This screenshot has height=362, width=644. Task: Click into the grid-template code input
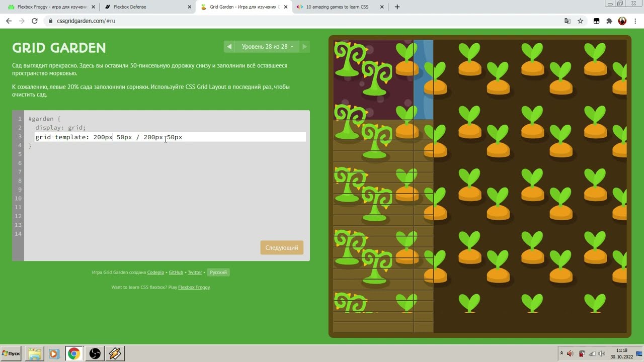tap(170, 137)
